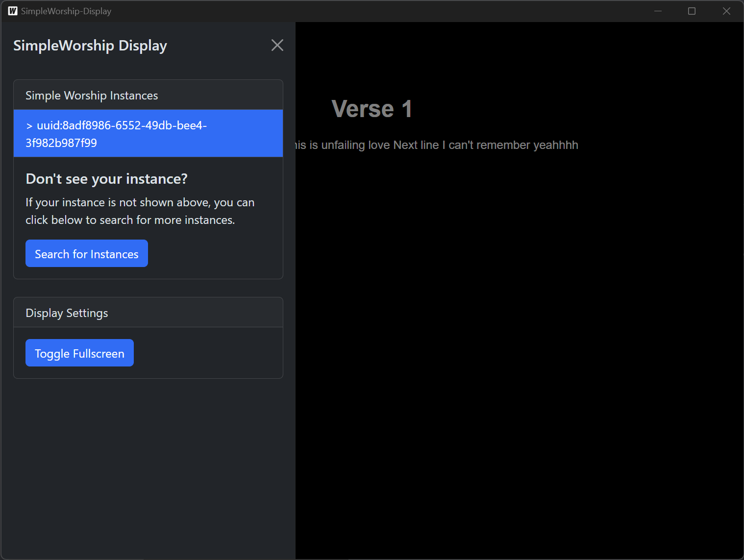Click Search for Instances
This screenshot has height=560, width=744.
(x=86, y=253)
